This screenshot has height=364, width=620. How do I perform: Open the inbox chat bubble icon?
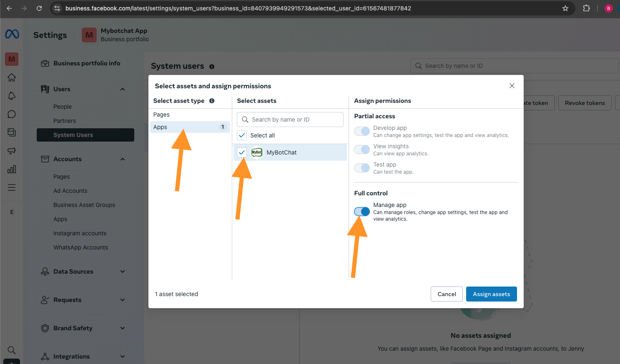coord(12,114)
